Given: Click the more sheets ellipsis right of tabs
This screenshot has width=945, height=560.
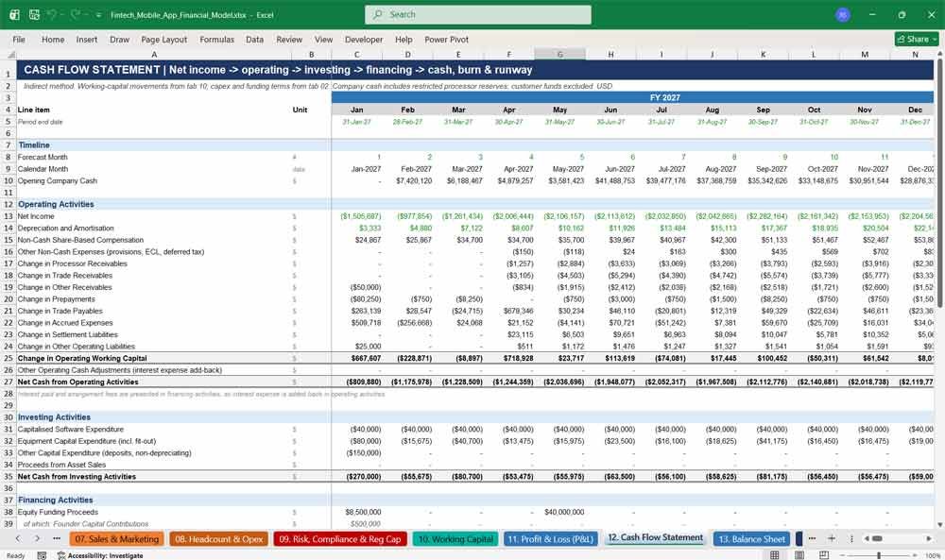Looking at the screenshot, I should click(x=812, y=539).
